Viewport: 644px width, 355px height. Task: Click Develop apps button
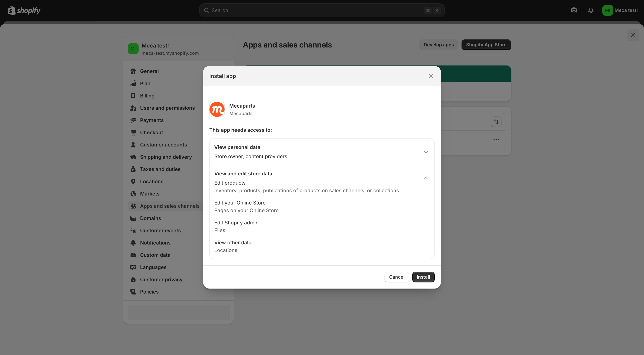[439, 45]
